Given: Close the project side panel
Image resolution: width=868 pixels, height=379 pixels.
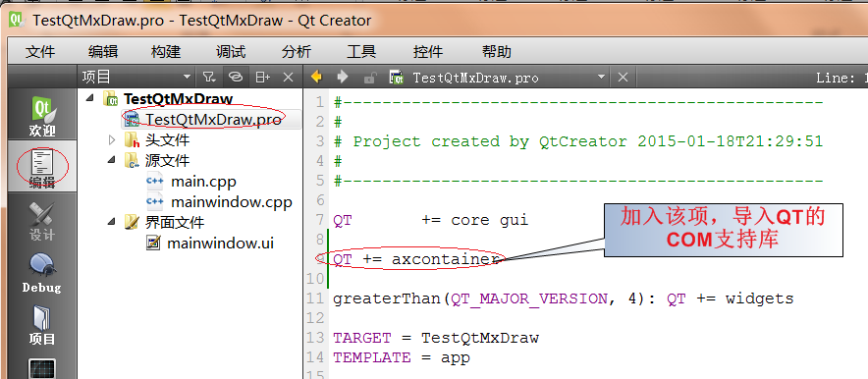Looking at the screenshot, I should tap(288, 78).
